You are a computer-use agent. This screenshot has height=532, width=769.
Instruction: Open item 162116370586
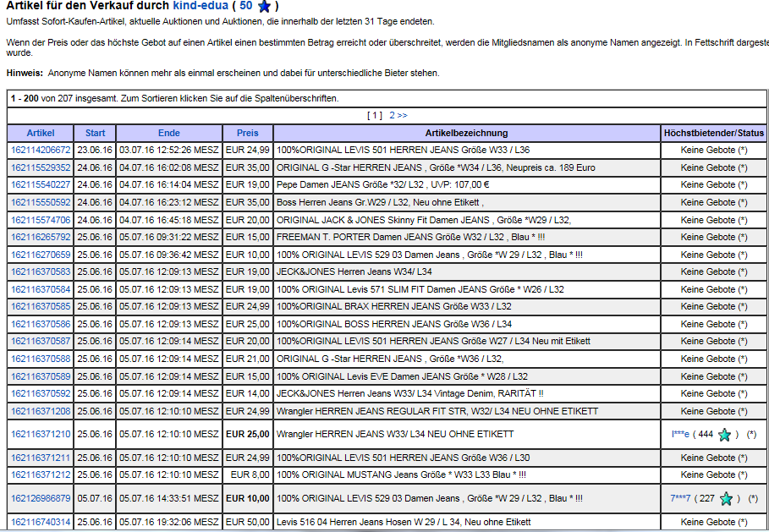(x=41, y=324)
